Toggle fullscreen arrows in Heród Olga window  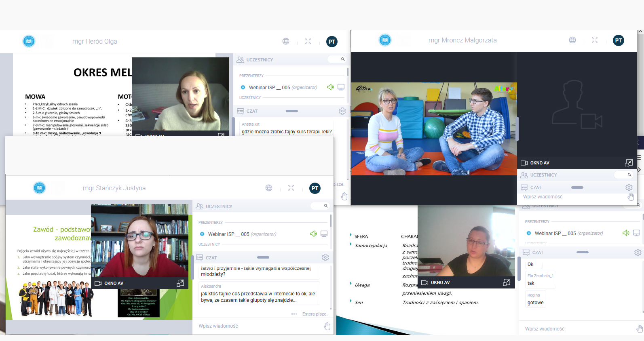coord(308,41)
